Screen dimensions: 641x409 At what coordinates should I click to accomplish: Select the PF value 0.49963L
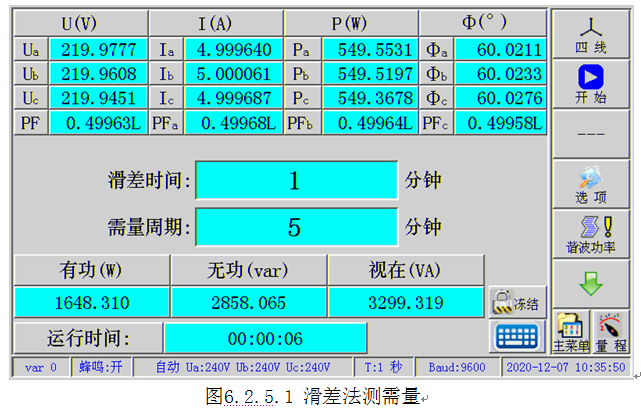[98, 123]
